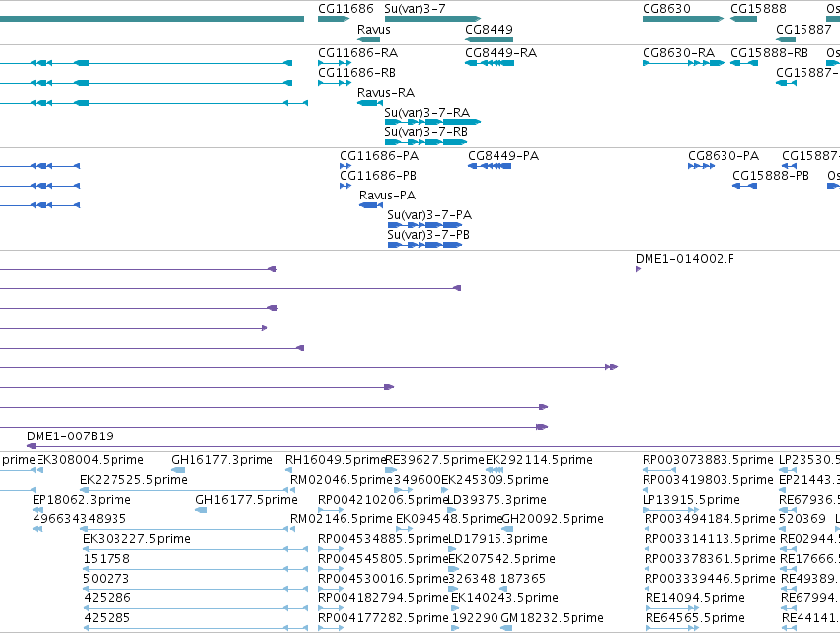The image size is (840, 633).
Task: Click the GM18232.5prime EST label
Action: (553, 618)
